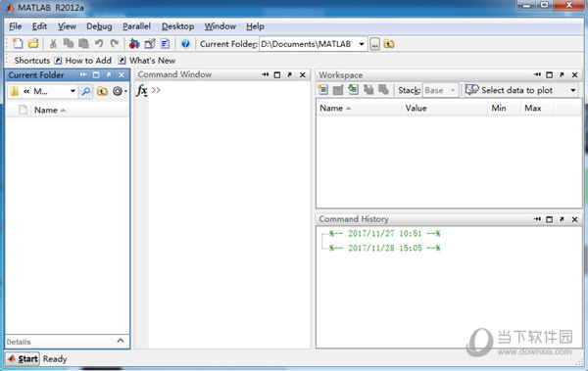Click the Start button

[23, 358]
